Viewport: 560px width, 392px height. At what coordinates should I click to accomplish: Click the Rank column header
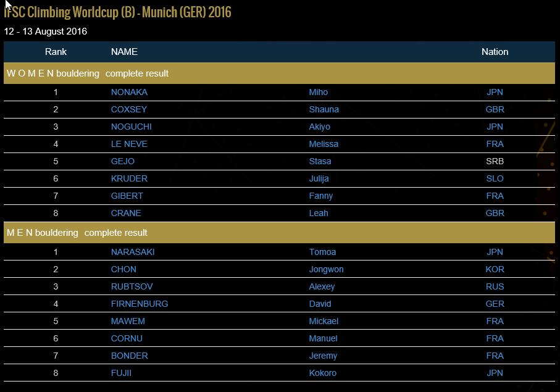(56, 52)
